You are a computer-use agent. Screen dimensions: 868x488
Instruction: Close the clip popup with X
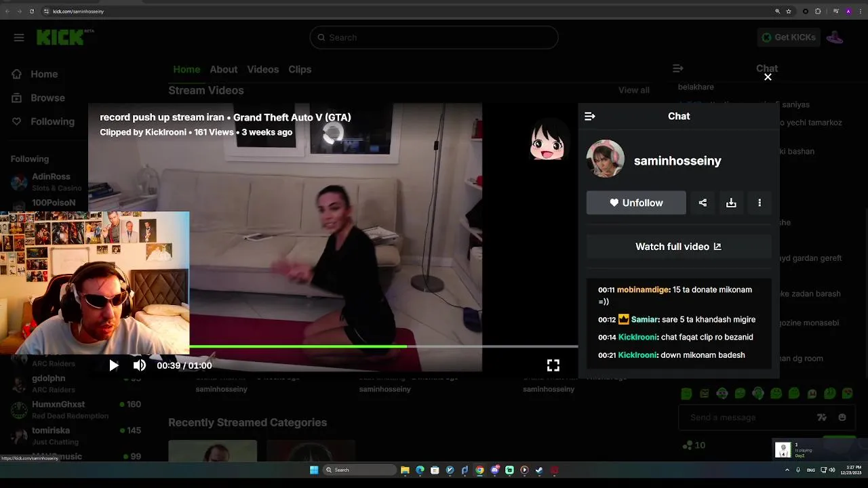tap(768, 77)
